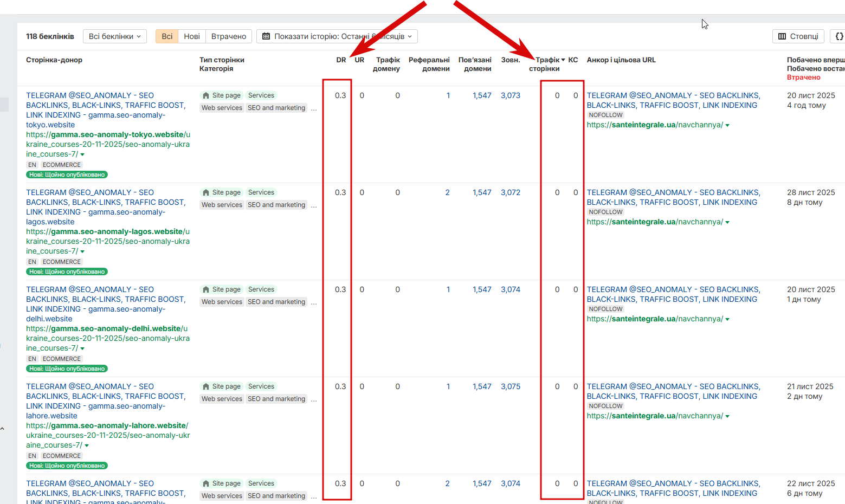Show more categories ellipsis in lahore row
The width and height of the screenshot is (845, 504).
click(x=314, y=399)
